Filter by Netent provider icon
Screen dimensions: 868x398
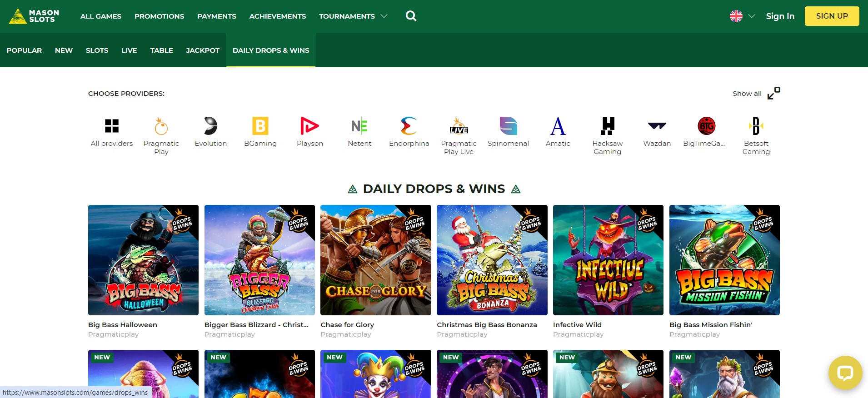pos(359,126)
